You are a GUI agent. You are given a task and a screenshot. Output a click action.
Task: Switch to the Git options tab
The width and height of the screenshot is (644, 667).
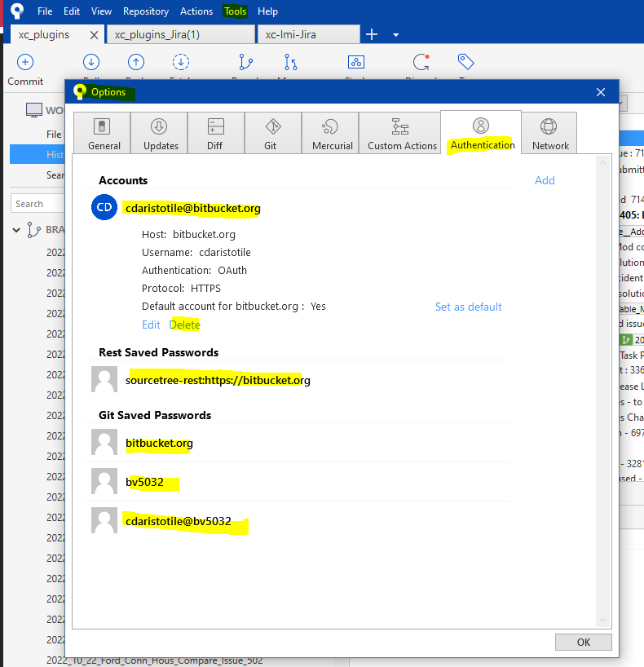click(273, 133)
